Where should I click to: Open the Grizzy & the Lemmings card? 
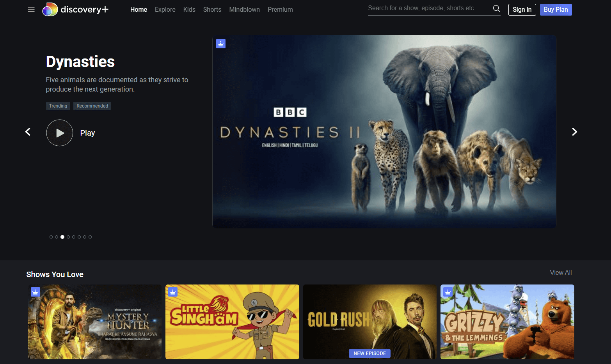pyautogui.click(x=507, y=322)
